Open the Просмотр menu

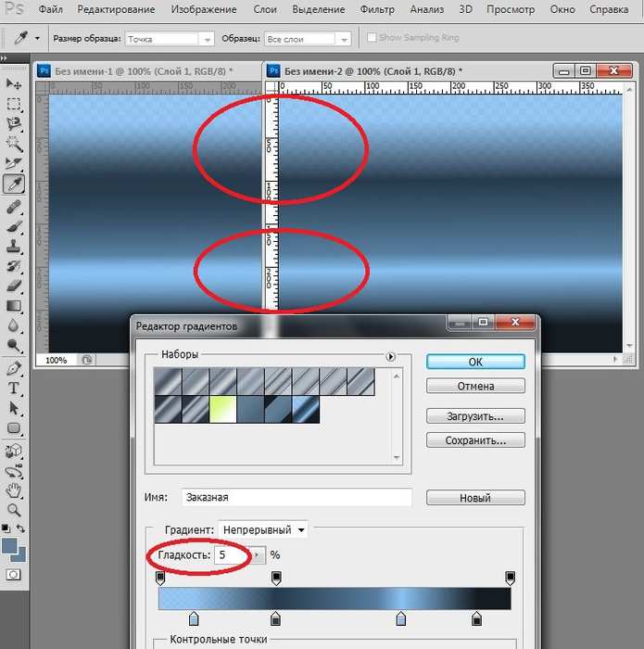pos(511,9)
